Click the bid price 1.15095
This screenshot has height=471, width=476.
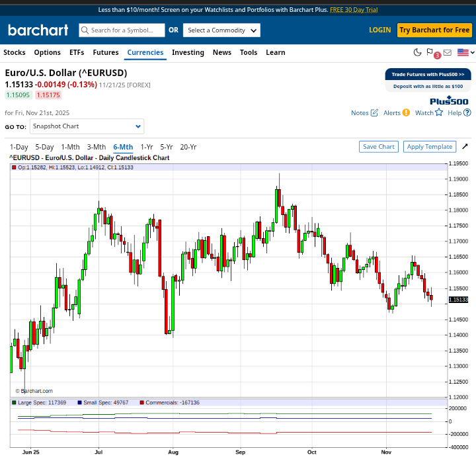(19, 95)
